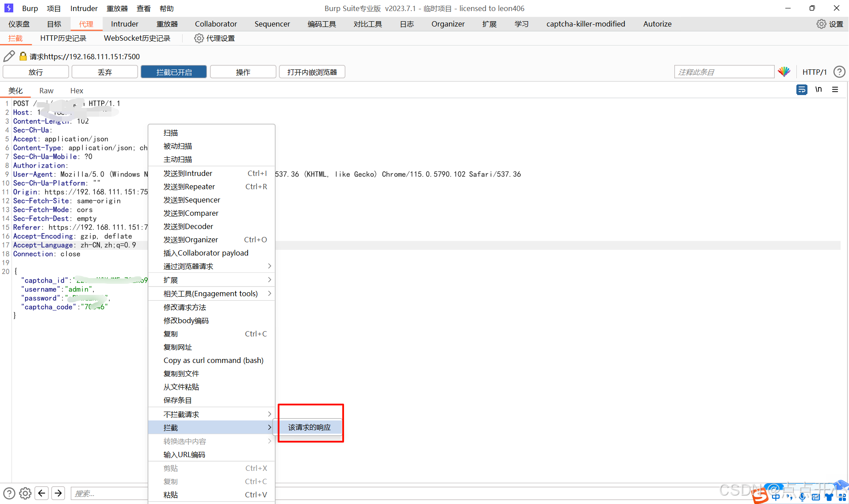849x504 pixels.
Task: Open the WebSocket历史记录 sub-tab
Action: (137, 38)
